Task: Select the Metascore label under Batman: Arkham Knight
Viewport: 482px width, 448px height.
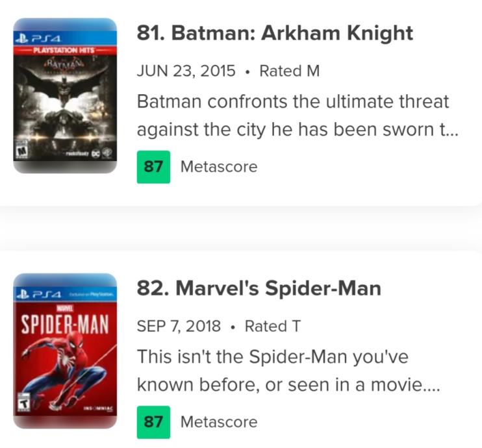Action: click(218, 167)
